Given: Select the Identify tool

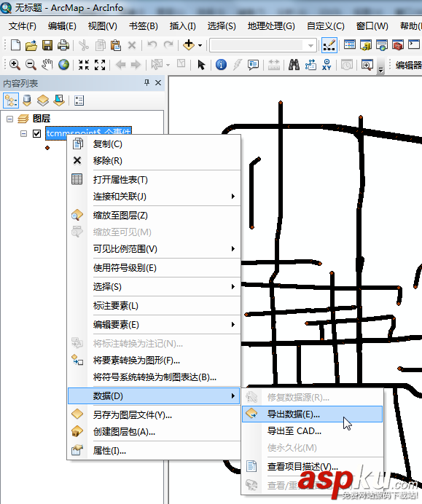Looking at the screenshot, I should click(x=221, y=65).
